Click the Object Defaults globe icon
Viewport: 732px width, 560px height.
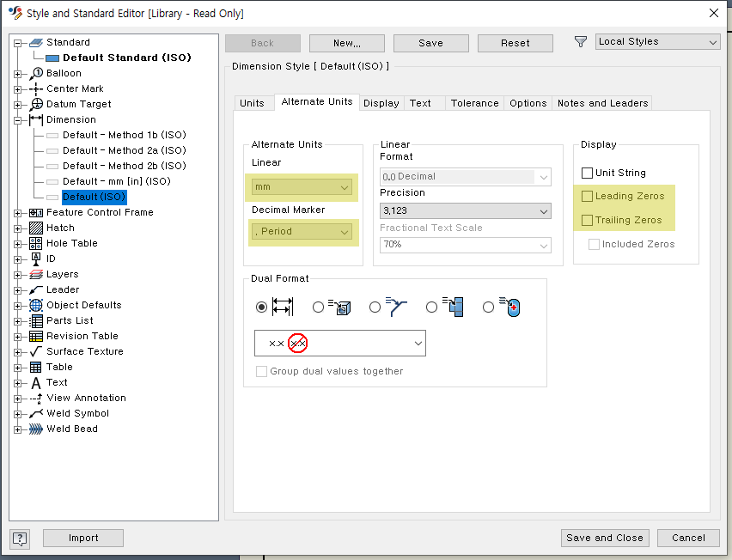36,305
